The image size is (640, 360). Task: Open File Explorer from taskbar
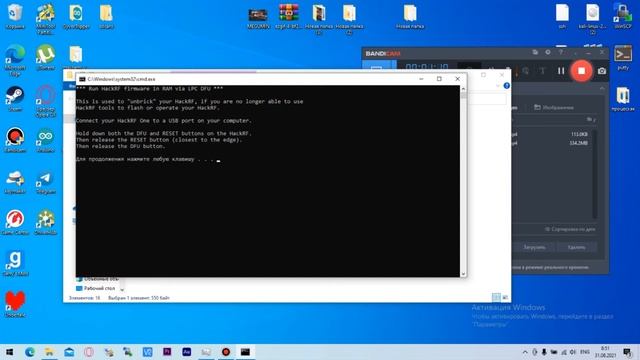coord(49,352)
